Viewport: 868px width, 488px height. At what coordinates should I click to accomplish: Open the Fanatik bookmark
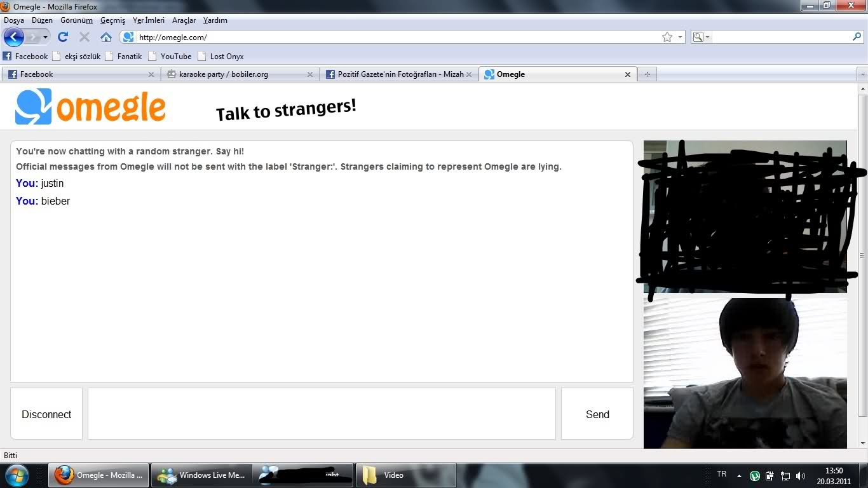[x=124, y=57]
